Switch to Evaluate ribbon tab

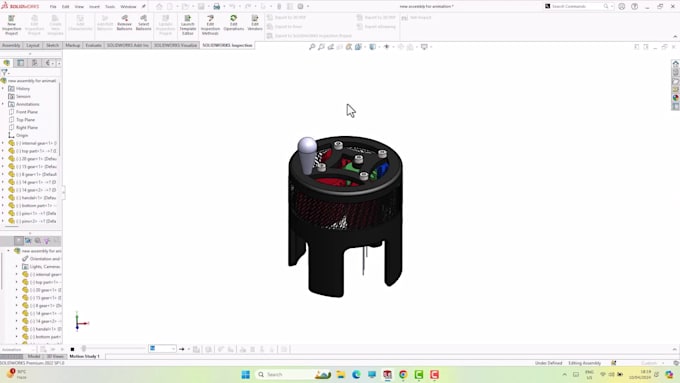pyautogui.click(x=93, y=45)
